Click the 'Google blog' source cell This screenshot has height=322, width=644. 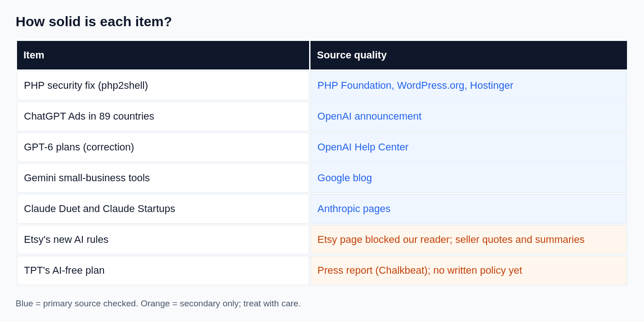(x=469, y=178)
